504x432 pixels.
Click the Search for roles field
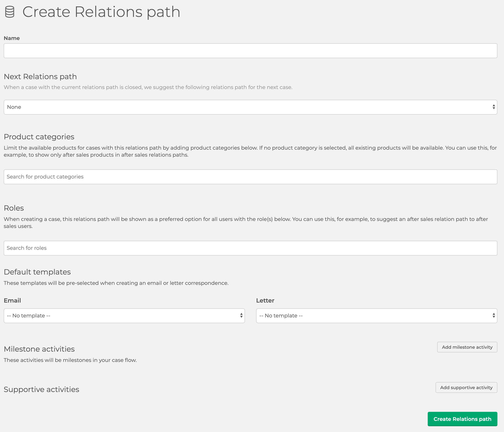(250, 248)
